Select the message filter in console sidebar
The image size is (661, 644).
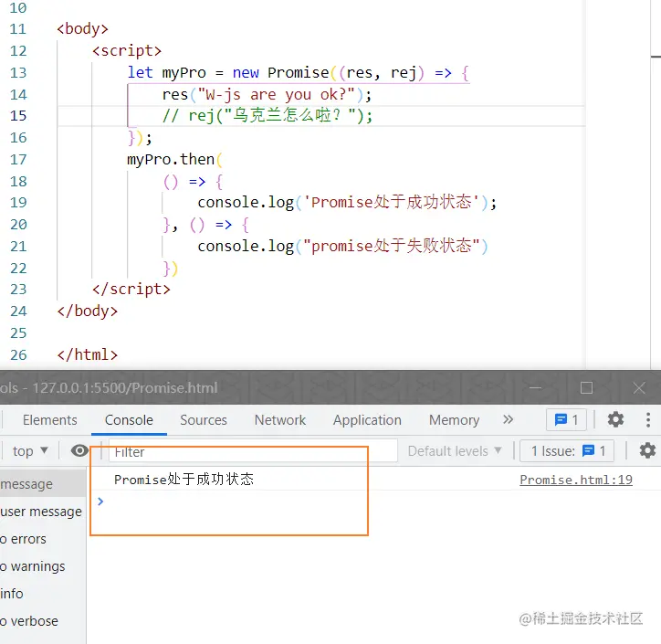(x=43, y=484)
